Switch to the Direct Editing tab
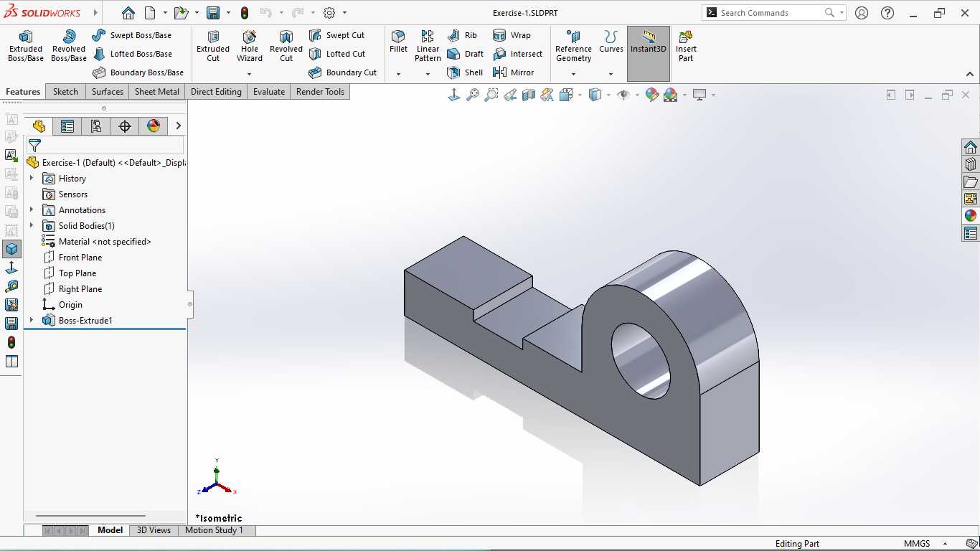This screenshot has height=551, width=980. coord(216,92)
